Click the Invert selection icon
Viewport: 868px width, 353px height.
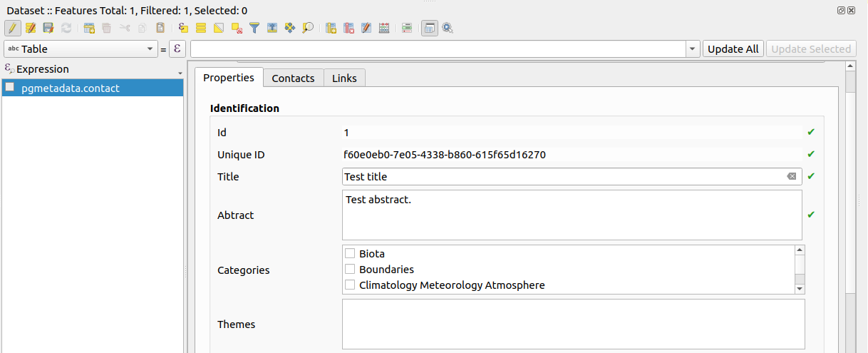(x=219, y=29)
